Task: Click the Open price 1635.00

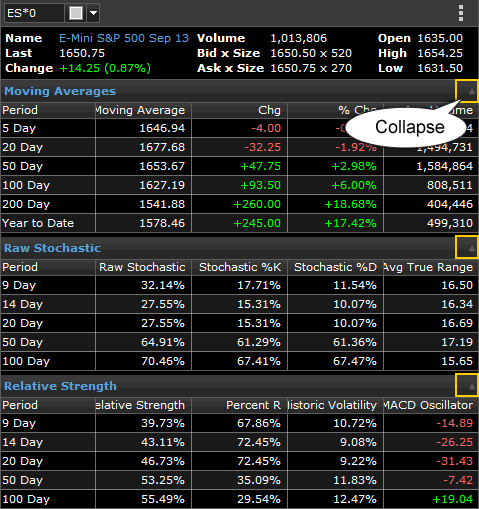Action: (440, 38)
